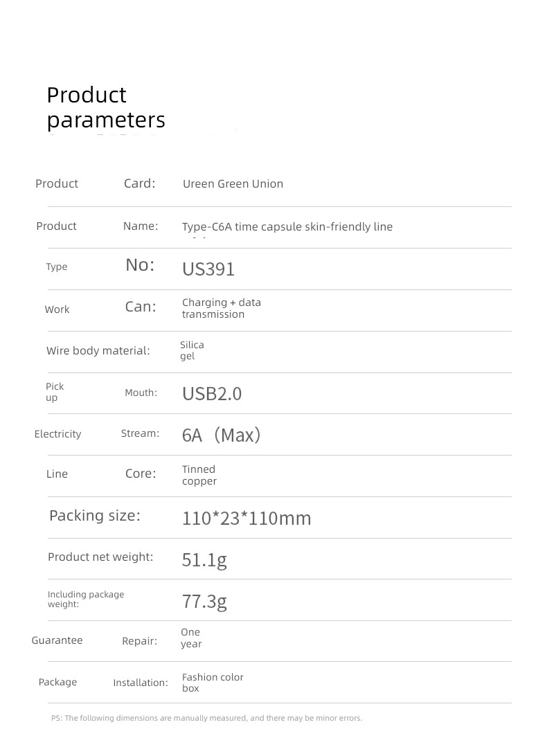Click the Type-C6A time capsule product name
Image resolution: width=547 pixels, height=756 pixels.
[287, 226]
